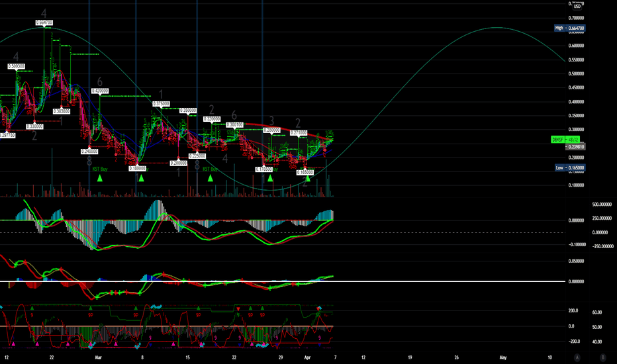Click the 0.550000 price axis value
Viewport: 617px width, 364px height.
click(576, 60)
